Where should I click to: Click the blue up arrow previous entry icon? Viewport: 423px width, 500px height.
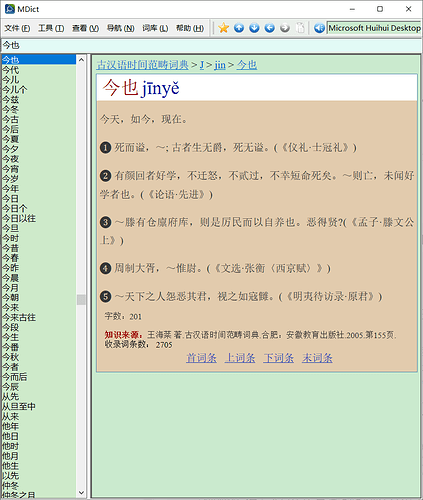(x=239, y=28)
